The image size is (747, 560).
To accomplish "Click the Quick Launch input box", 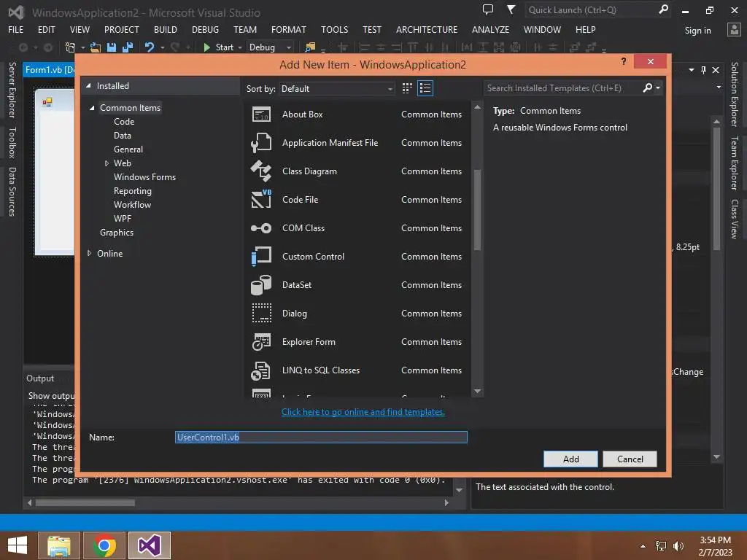I will (x=591, y=10).
